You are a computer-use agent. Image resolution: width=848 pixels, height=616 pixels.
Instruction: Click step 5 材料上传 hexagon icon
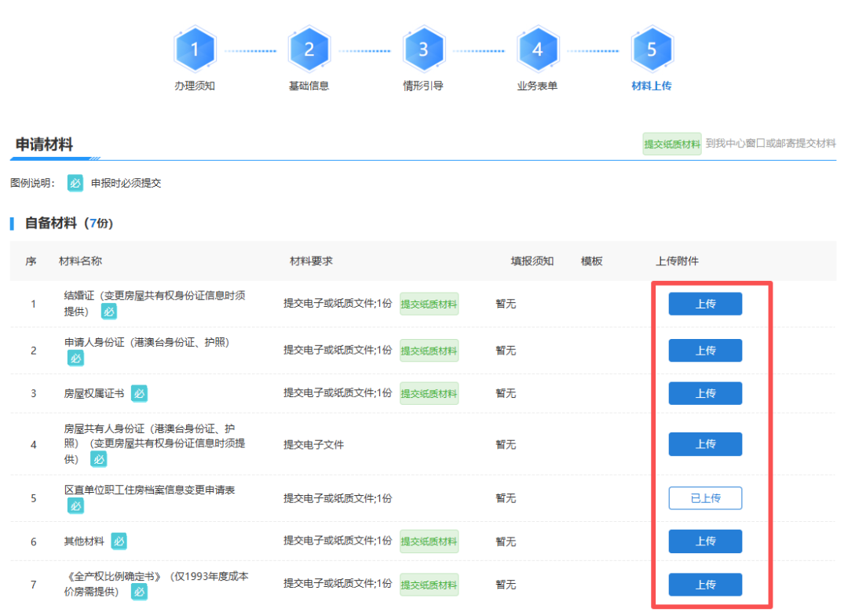pyautogui.click(x=652, y=49)
